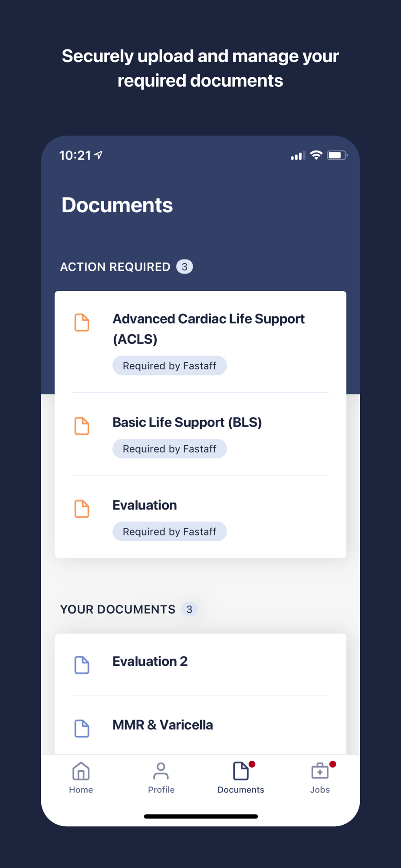This screenshot has width=401, height=868.
Task: Open the Evaluation 2 document
Action: pos(150,661)
